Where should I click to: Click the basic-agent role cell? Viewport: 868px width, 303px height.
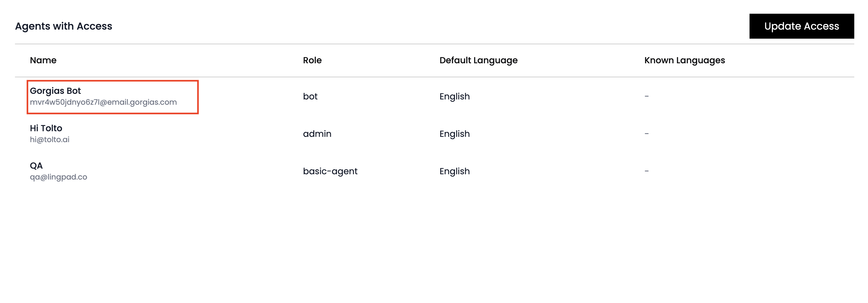click(330, 171)
